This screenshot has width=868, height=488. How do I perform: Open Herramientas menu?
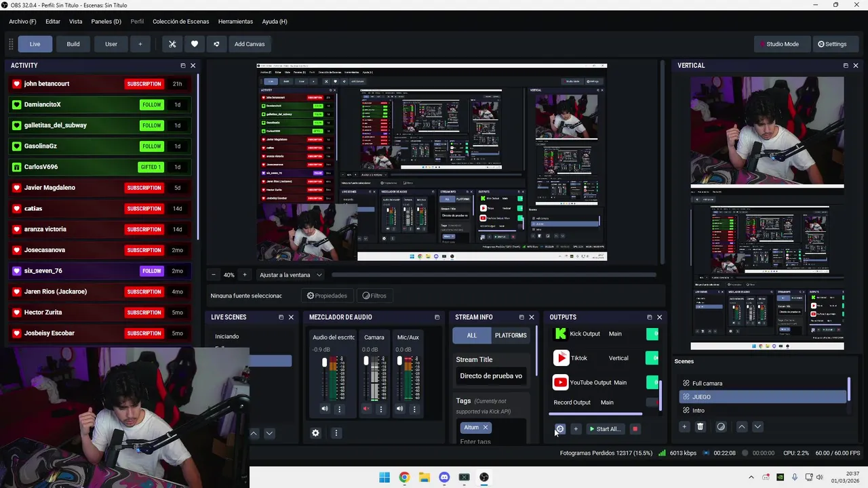tap(236, 22)
